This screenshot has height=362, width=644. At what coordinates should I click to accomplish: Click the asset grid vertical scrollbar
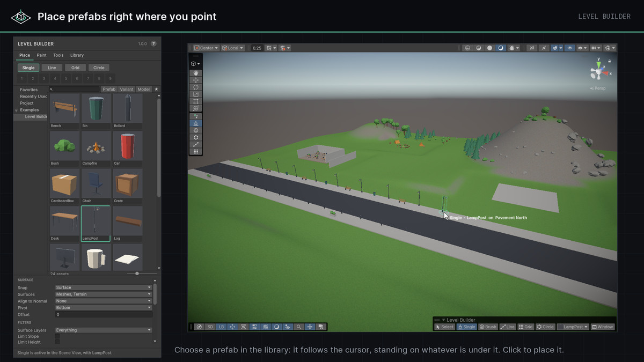point(159,147)
